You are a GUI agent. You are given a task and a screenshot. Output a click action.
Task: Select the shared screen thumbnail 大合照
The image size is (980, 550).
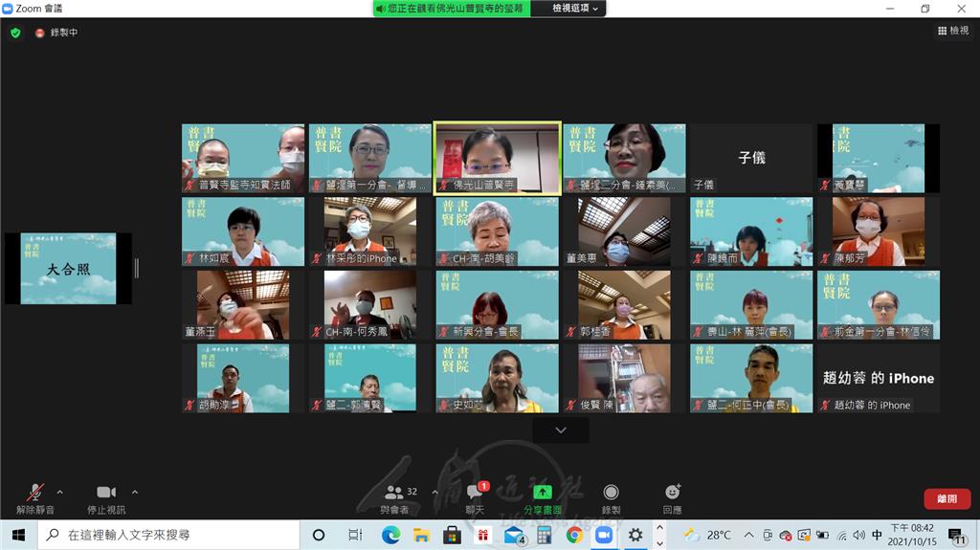[68, 269]
